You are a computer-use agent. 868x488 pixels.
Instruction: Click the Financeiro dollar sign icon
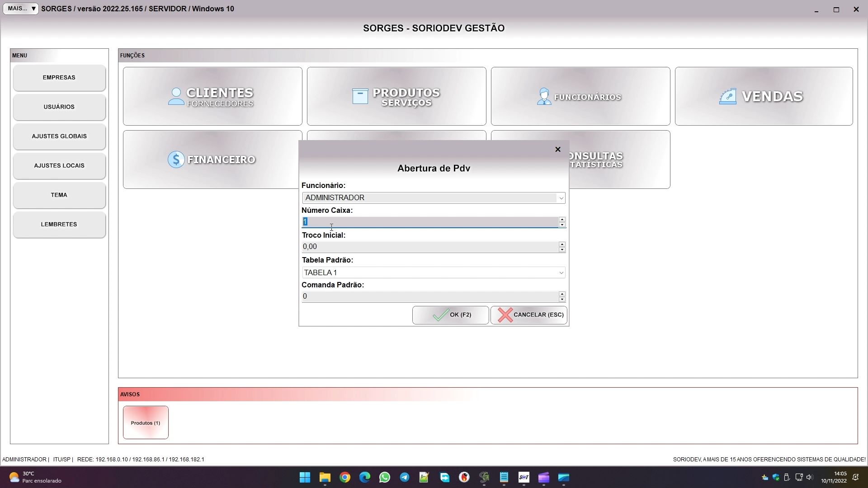176,160
